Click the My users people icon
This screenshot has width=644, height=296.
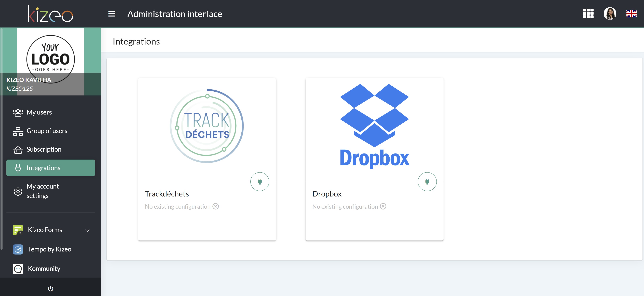coord(18,112)
